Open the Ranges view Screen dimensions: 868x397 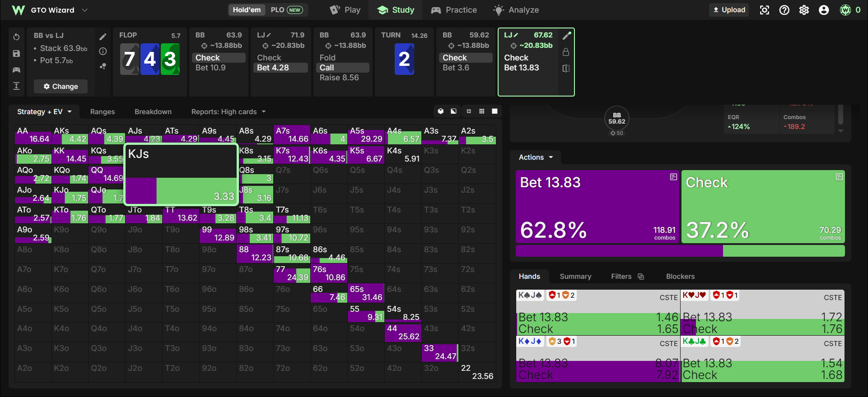tap(103, 112)
